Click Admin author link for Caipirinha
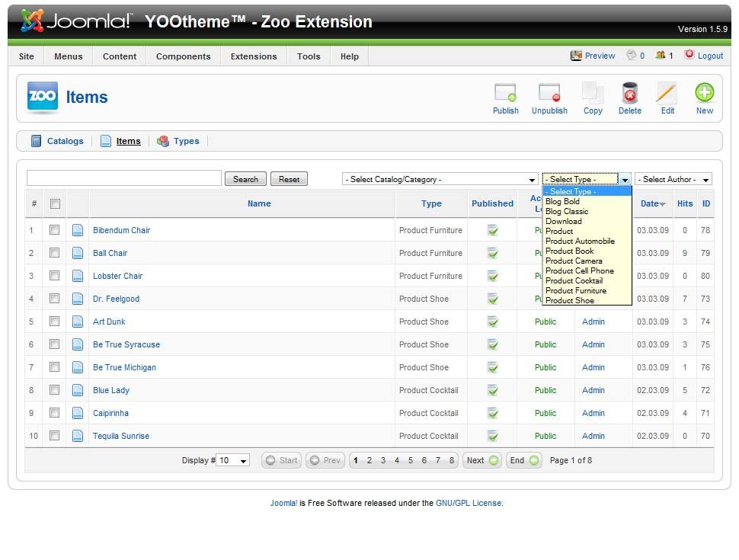This screenshot has width=739, height=560. tap(593, 413)
